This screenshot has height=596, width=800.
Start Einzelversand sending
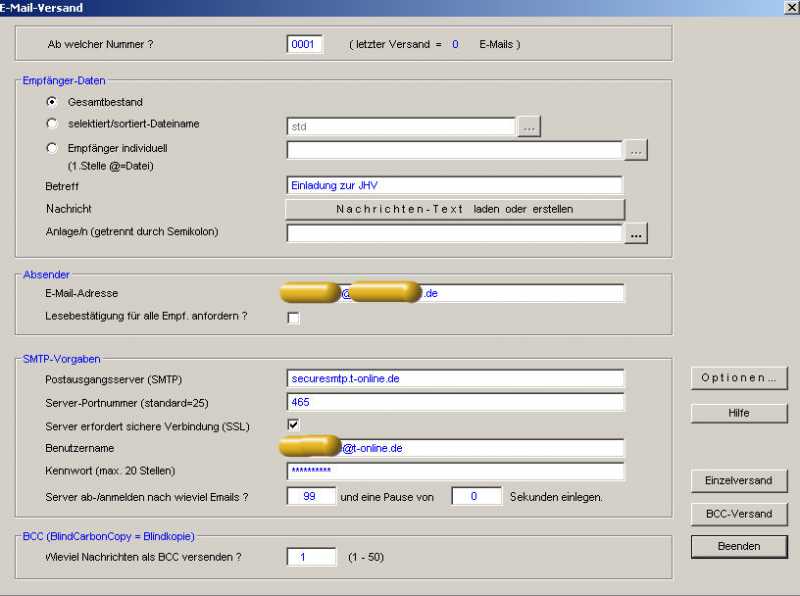[x=739, y=480]
